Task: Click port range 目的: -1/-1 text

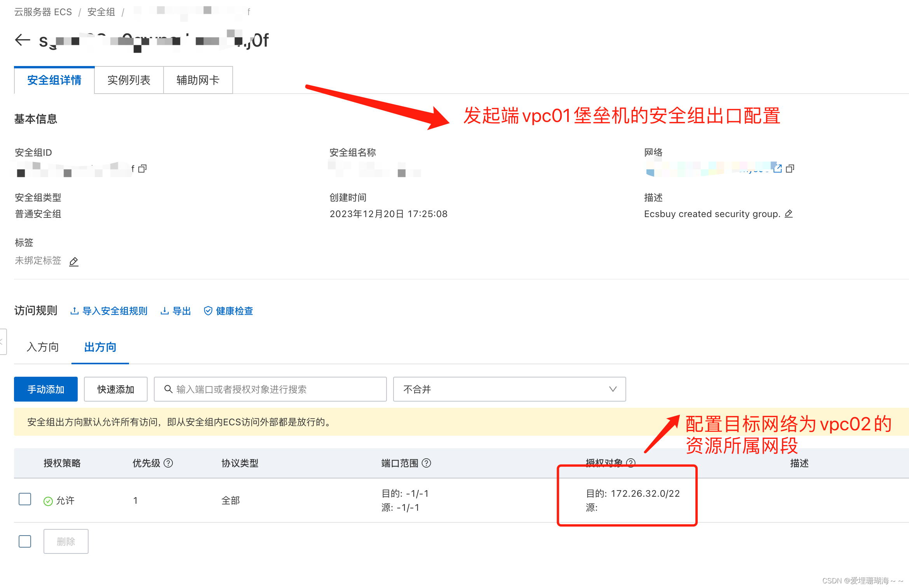Action: click(x=405, y=494)
